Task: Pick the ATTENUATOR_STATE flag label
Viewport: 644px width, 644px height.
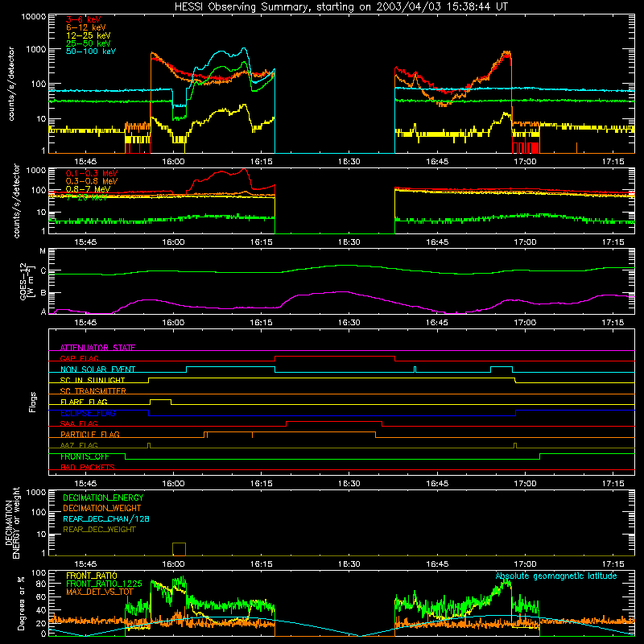Action: [x=97, y=348]
